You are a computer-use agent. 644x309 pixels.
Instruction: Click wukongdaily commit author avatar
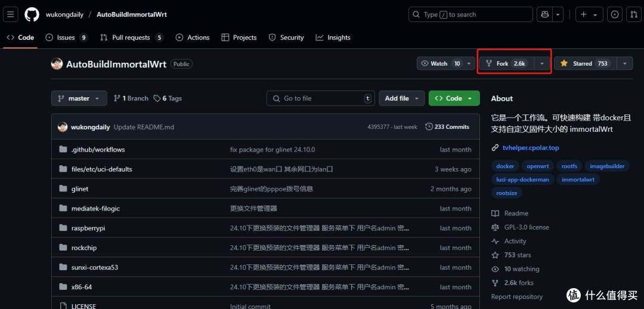(x=63, y=127)
